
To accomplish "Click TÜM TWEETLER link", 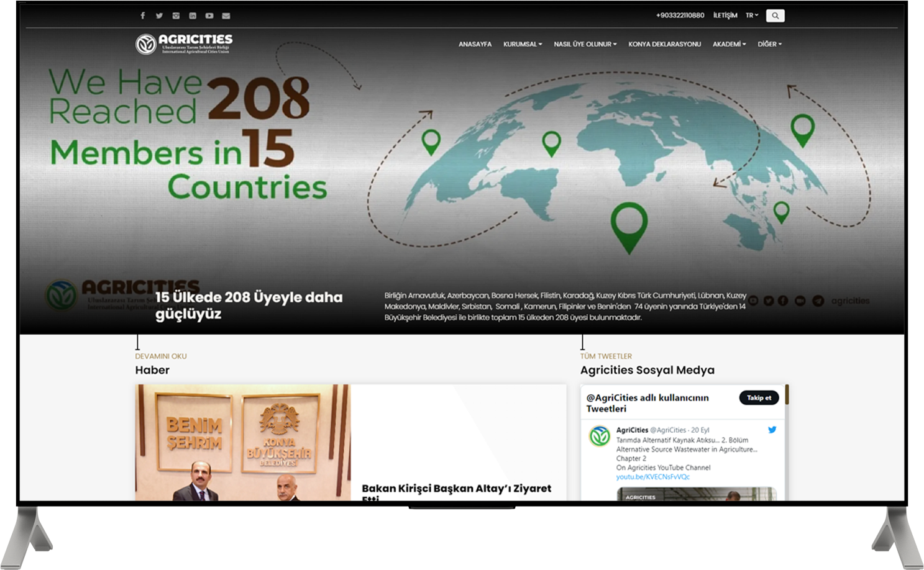I will click(x=606, y=356).
